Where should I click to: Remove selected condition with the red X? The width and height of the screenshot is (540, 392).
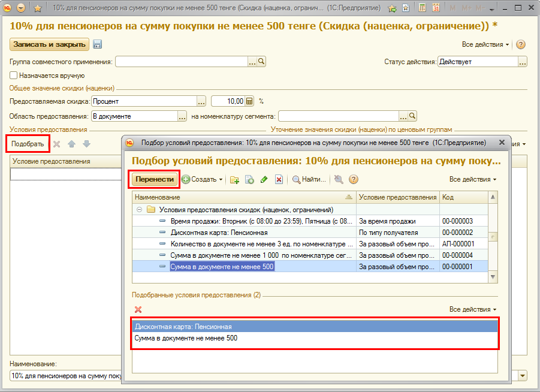click(x=138, y=309)
